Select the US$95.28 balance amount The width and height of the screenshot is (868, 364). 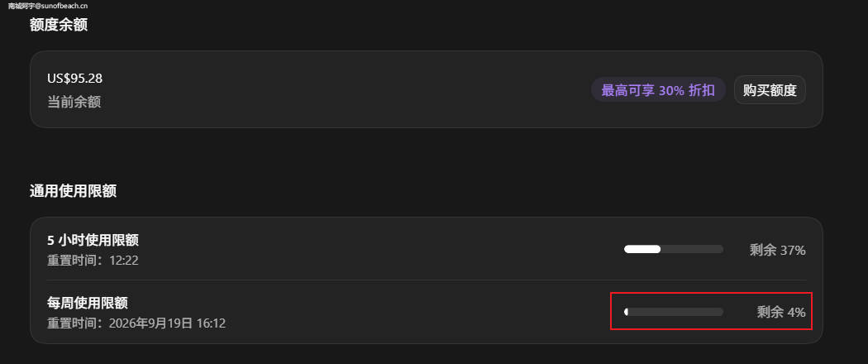coord(74,78)
